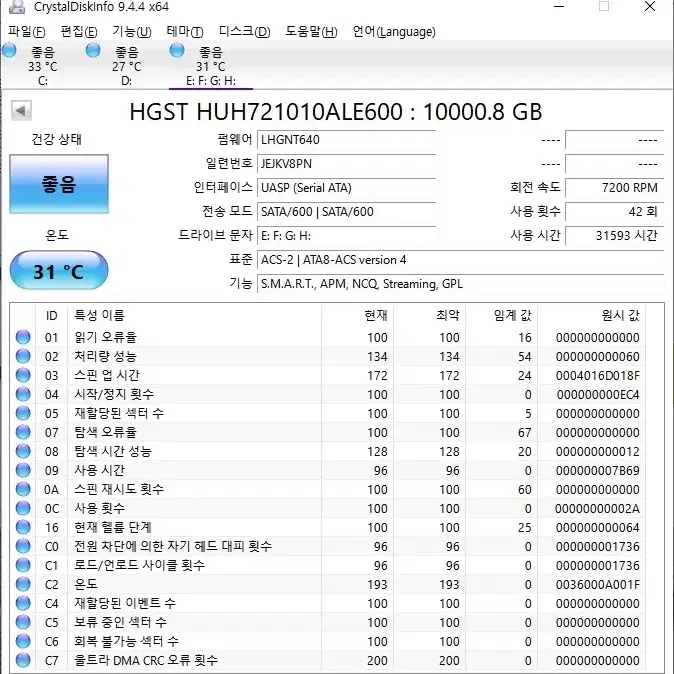Image resolution: width=674 pixels, height=674 pixels.
Task: Click the features field S.M.A.R.T., APM, NCQ
Action: click(460, 284)
